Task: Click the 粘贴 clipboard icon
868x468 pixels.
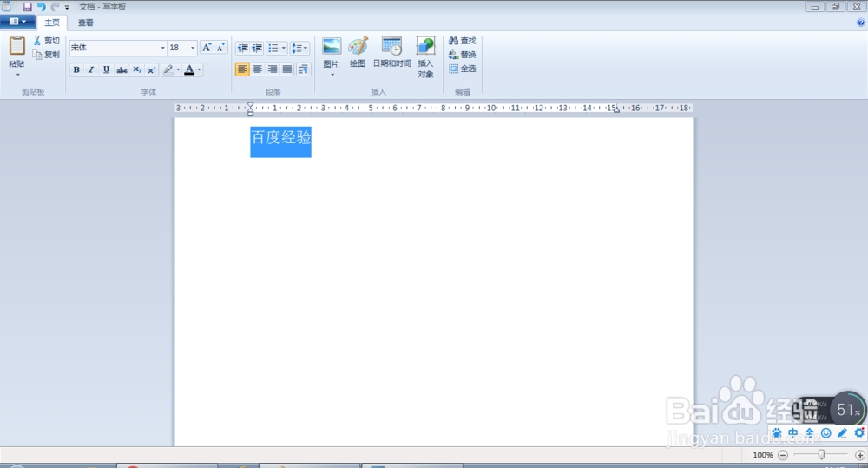Action: pyautogui.click(x=16, y=46)
